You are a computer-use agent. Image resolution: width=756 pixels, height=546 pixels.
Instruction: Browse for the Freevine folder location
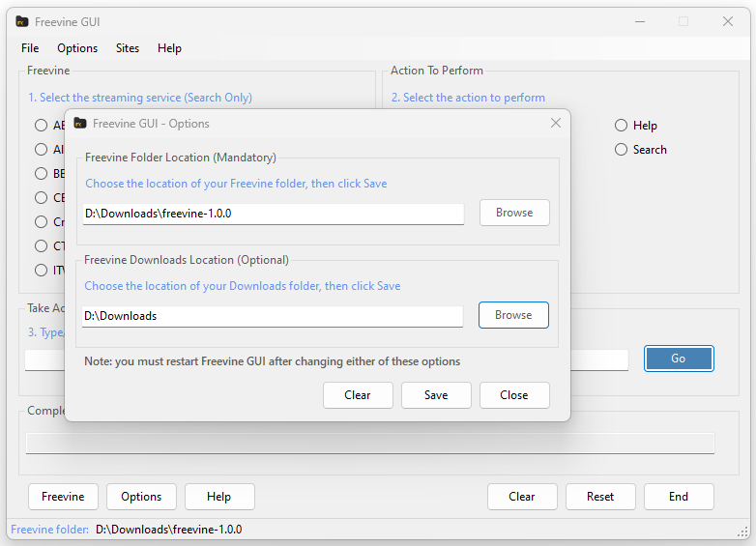tap(514, 213)
